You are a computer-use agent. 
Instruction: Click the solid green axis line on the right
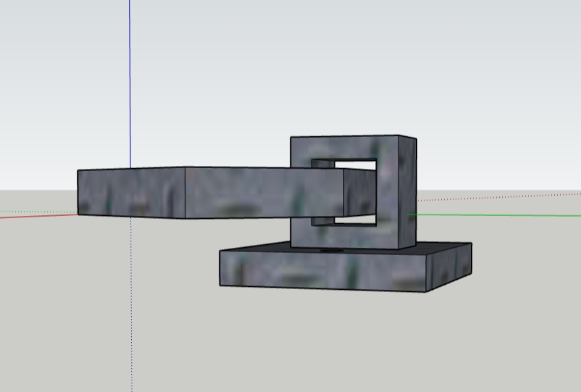pos(494,215)
